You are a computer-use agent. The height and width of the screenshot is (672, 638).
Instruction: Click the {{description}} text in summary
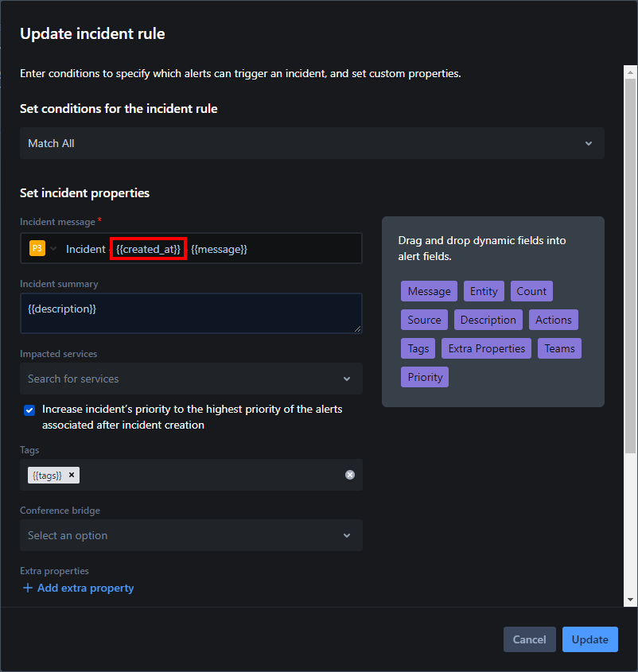click(x=62, y=309)
